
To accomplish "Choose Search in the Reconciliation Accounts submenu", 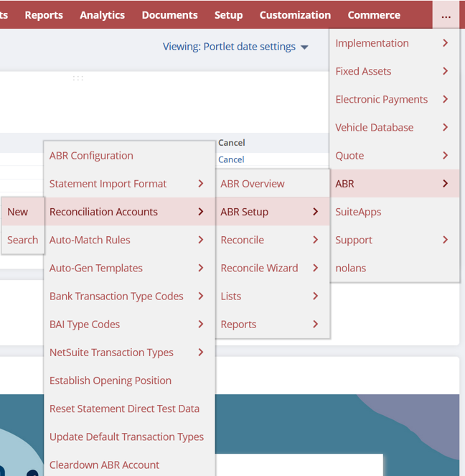I will tap(22, 240).
